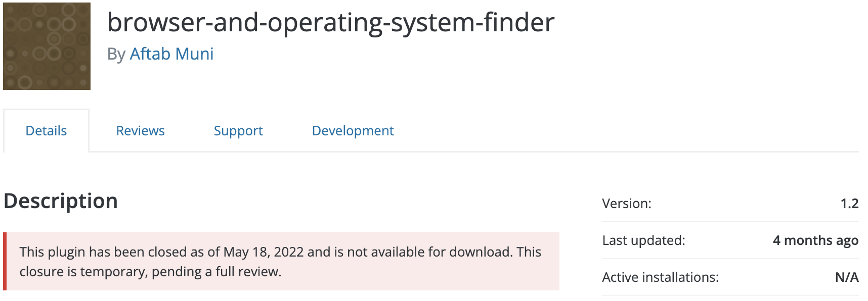Click the Details tab
Screen dimensions: 868x301
[x=46, y=131]
